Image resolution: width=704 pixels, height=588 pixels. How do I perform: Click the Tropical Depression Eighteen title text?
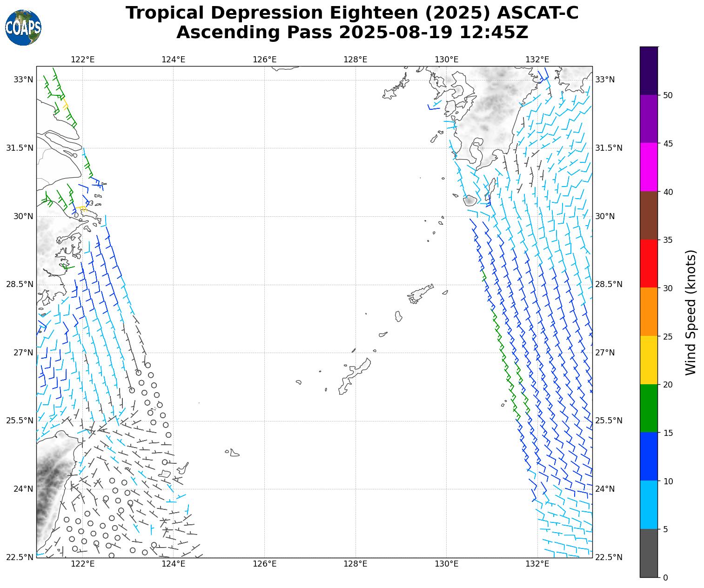[352, 13]
